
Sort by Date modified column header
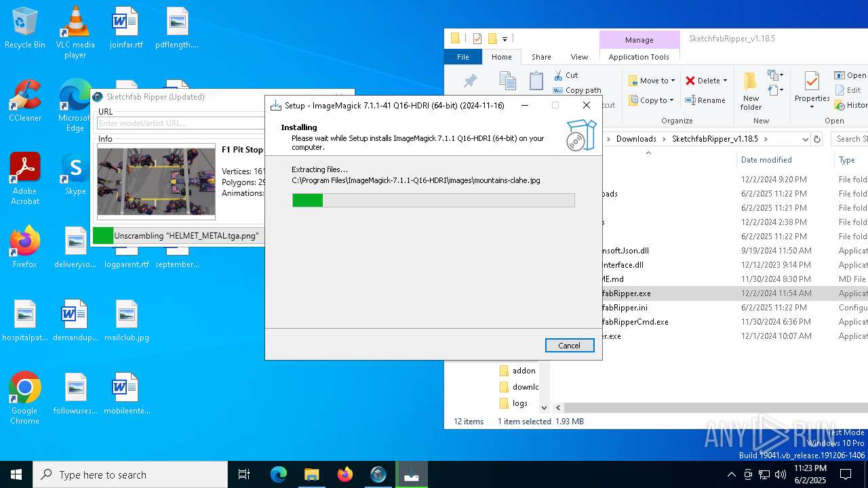[766, 160]
